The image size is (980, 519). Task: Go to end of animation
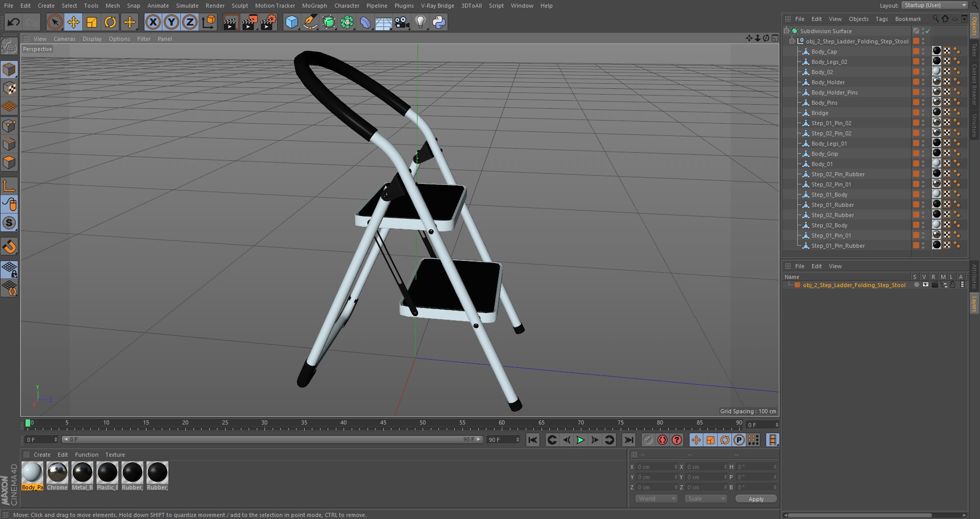[x=629, y=440]
